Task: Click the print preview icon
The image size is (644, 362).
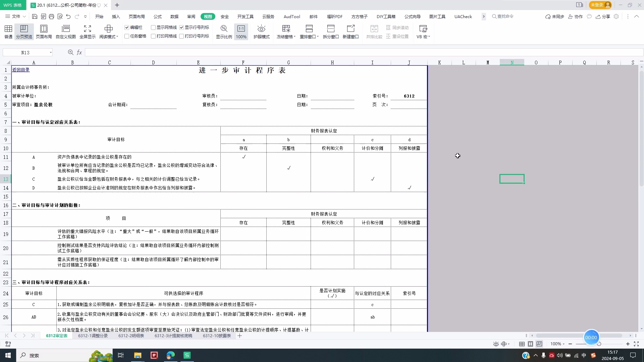Action: click(x=60, y=16)
